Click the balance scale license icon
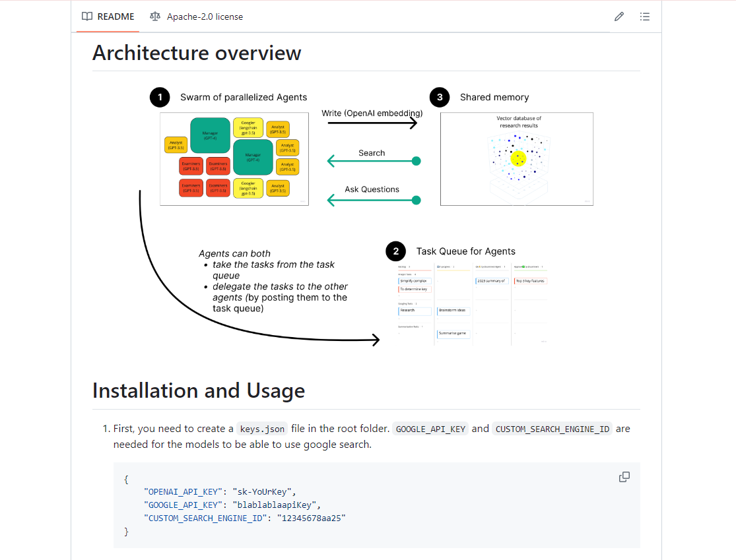Viewport: 736px width, 560px height. coord(155,16)
